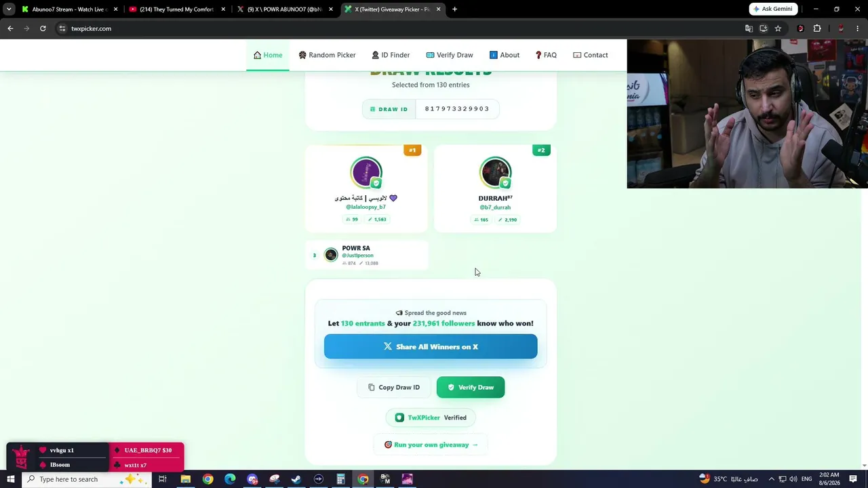Open the Home nav item

point(268,55)
